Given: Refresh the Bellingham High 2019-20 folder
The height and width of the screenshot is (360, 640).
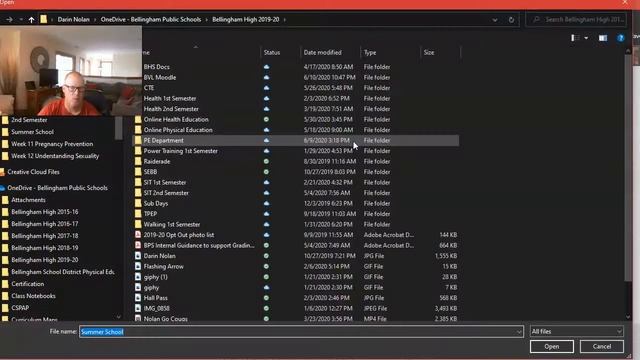Looking at the screenshot, I should 511,19.
